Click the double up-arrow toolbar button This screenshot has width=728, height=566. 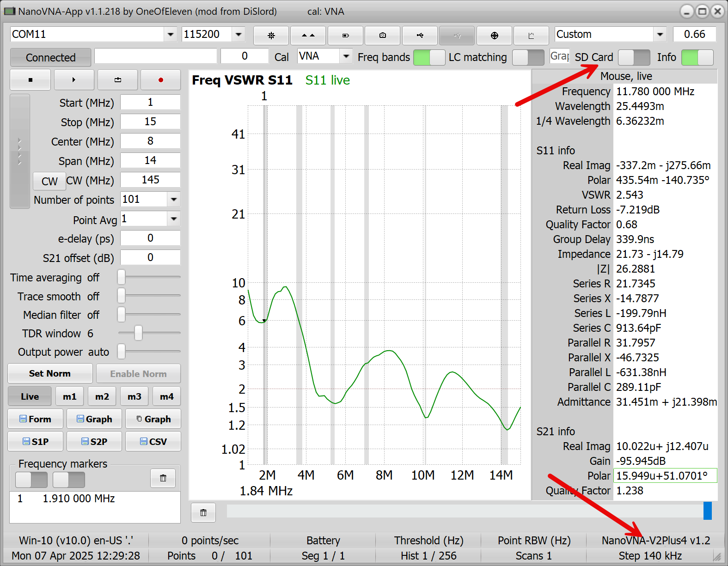pos(308,35)
